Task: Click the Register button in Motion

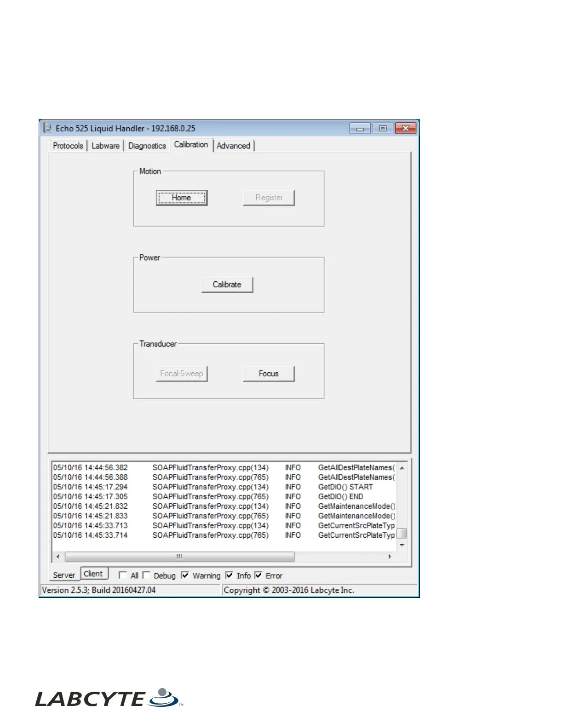Action: point(269,198)
